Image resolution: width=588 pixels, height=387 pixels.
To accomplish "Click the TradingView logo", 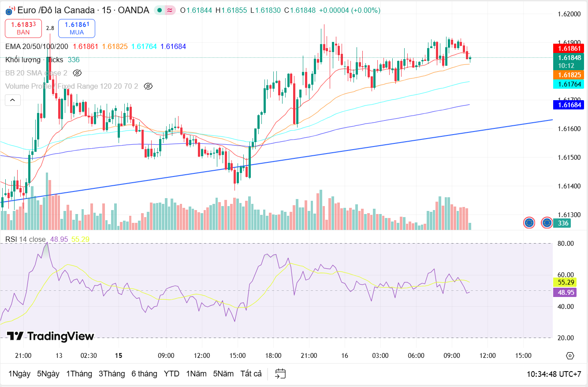I will coord(50,336).
